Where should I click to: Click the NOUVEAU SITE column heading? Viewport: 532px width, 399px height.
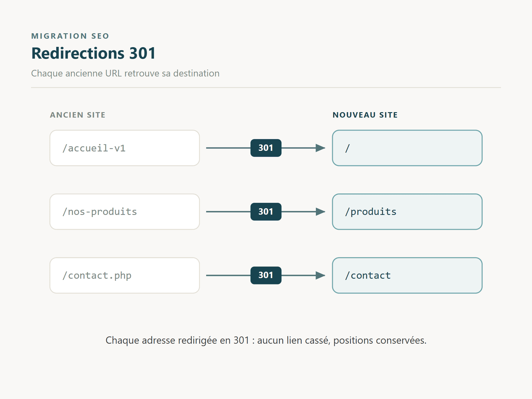tap(365, 115)
